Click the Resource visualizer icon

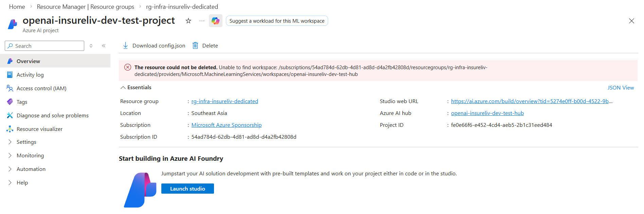click(10, 129)
